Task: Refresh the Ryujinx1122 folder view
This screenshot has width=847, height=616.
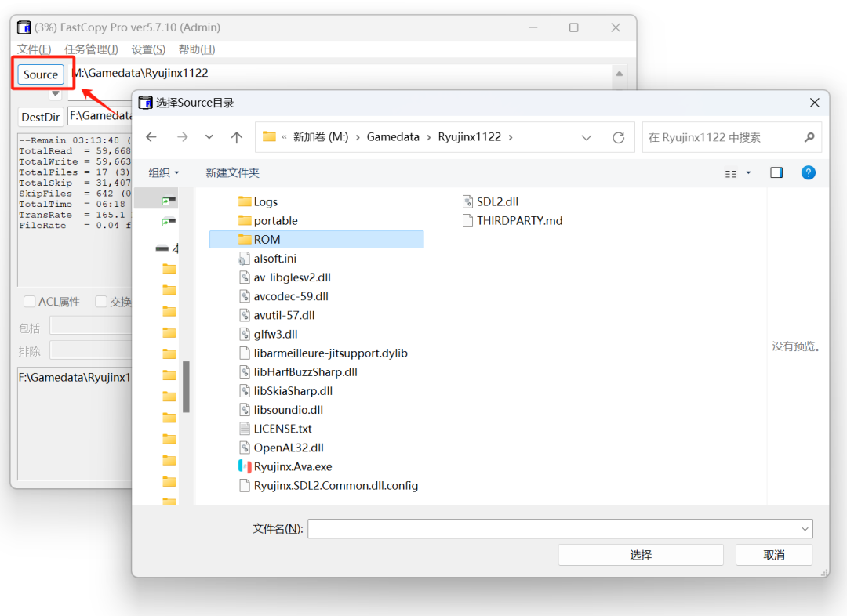Action: [619, 138]
